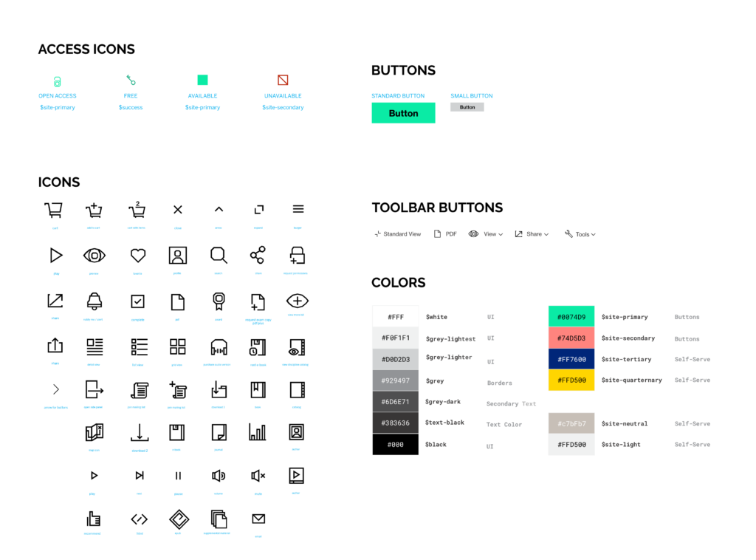Expand the View dropdown chevron

[501, 234]
